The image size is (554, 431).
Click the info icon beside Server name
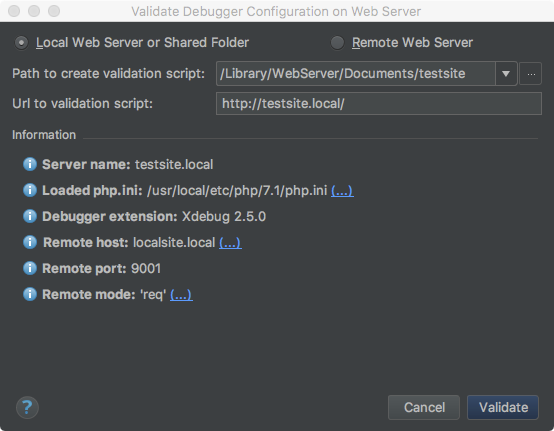tap(30, 164)
